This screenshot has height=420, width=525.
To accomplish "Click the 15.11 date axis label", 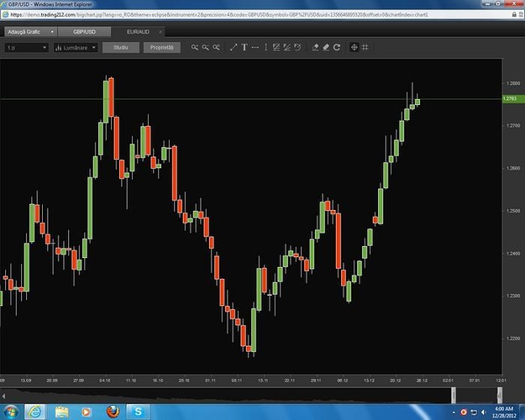I will click(263, 381).
